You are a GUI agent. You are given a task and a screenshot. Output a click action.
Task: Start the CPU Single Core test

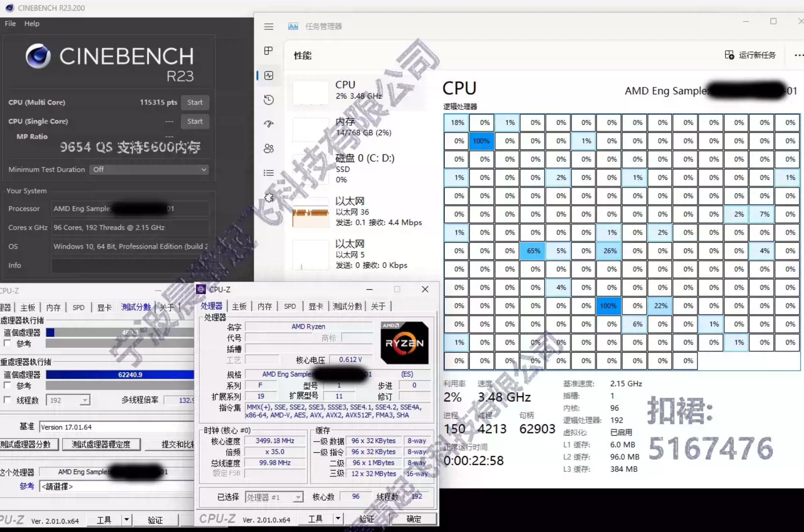point(195,121)
